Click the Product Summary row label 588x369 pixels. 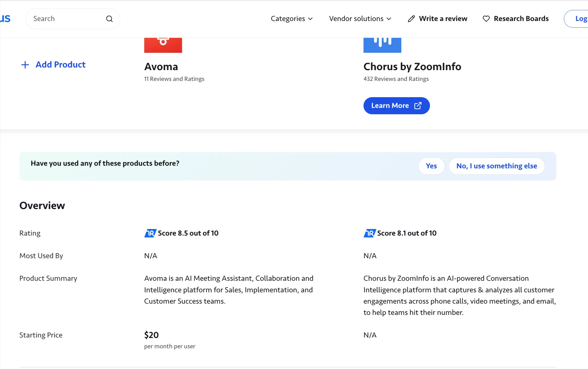48,278
